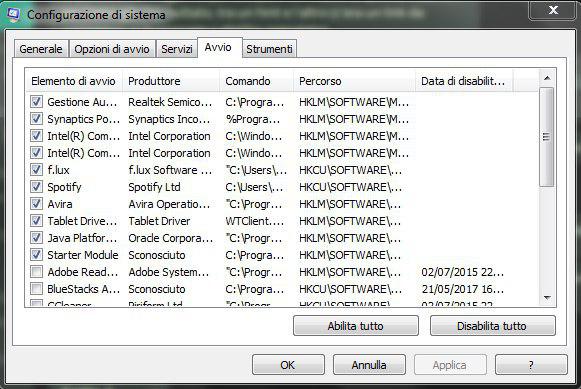Open the Opzioni di avvio tab
Viewport: 581px width, 389px height.
[112, 49]
